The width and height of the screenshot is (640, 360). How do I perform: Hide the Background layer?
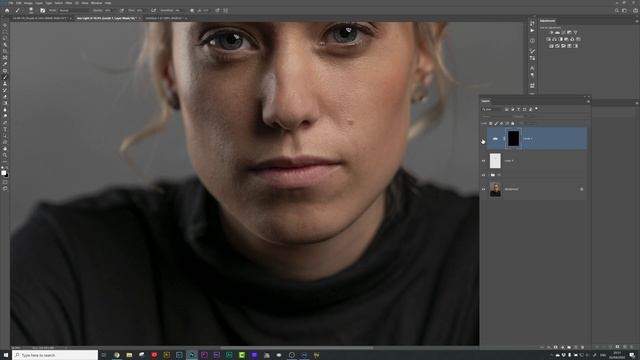pyautogui.click(x=483, y=189)
